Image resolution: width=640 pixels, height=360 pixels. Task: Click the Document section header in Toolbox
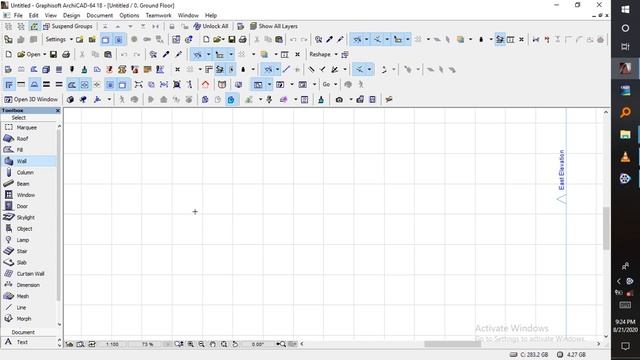click(x=23, y=332)
